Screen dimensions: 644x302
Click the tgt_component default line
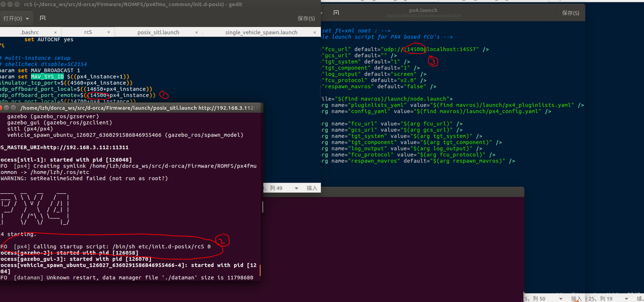click(x=371, y=68)
